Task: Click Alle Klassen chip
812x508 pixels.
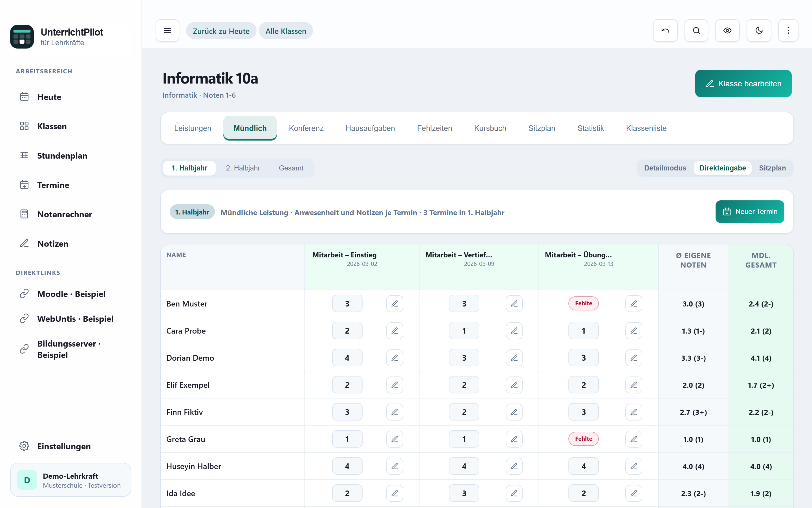Action: point(286,31)
